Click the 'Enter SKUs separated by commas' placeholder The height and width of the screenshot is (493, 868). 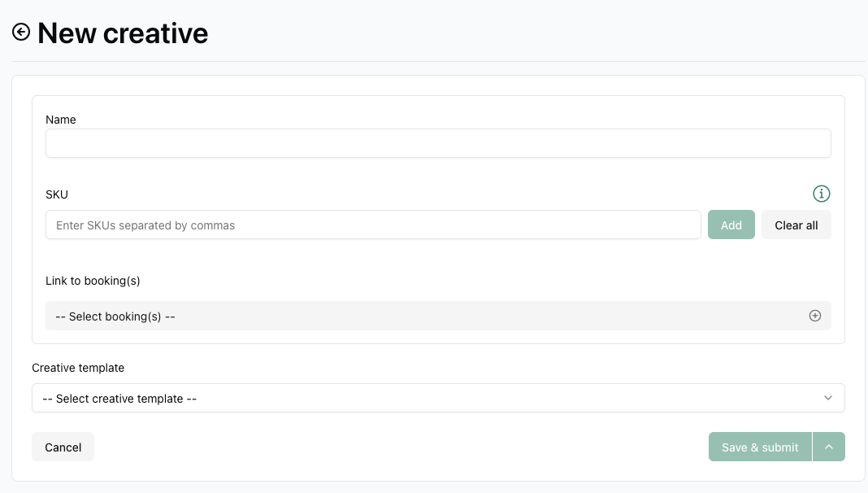coord(145,225)
